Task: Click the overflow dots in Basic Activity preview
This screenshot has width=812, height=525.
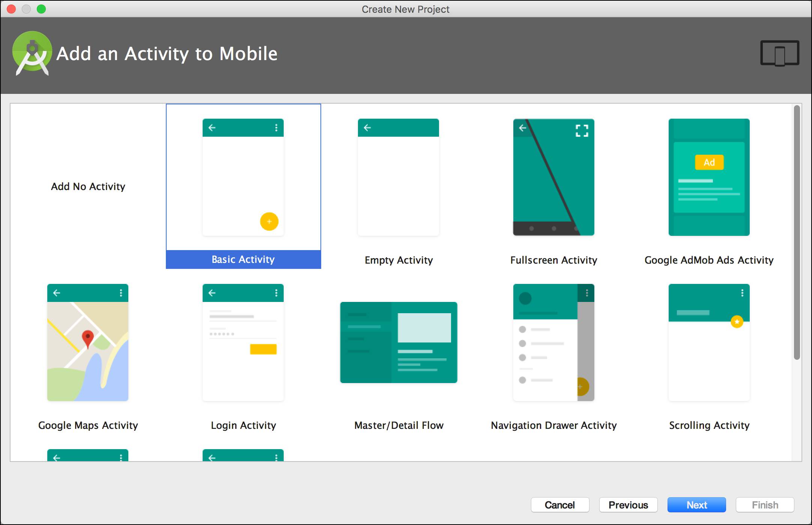Action: click(x=276, y=128)
